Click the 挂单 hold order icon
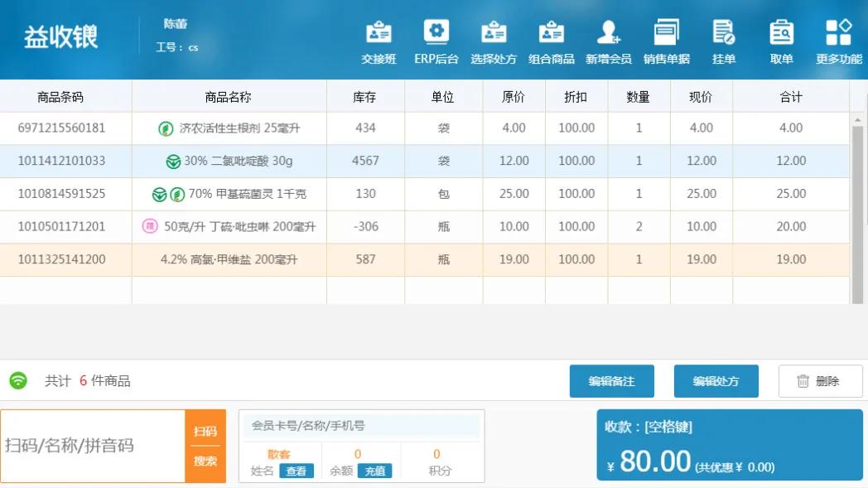 tap(724, 42)
